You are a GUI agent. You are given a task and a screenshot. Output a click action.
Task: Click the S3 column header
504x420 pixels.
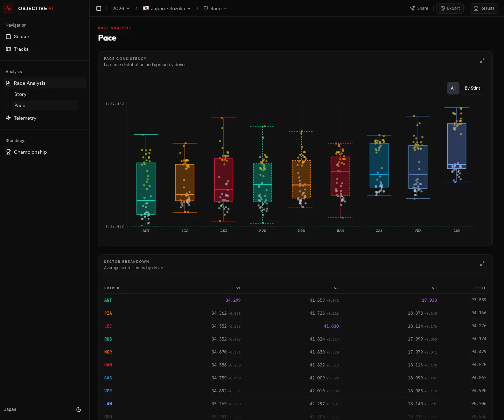434,288
